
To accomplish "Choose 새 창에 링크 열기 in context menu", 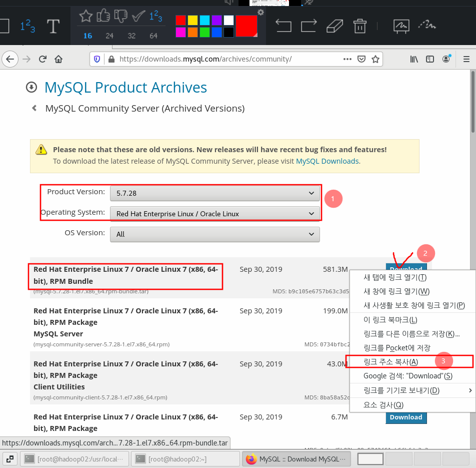I will pyautogui.click(x=412, y=291).
